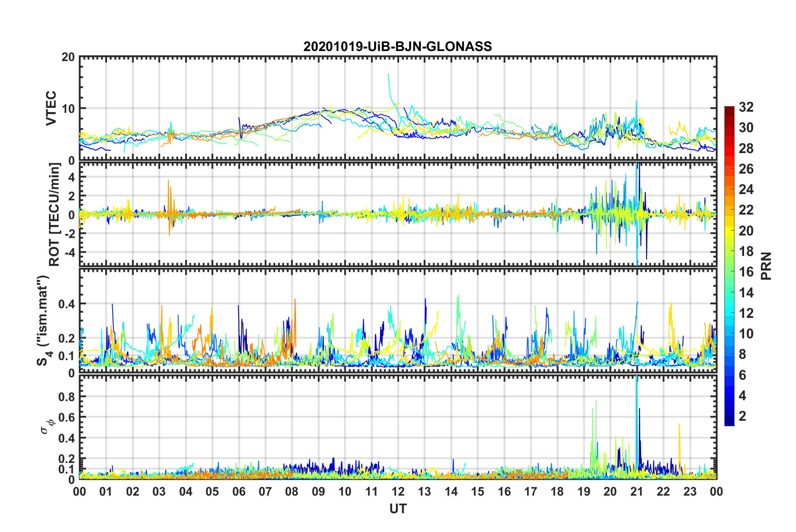796x532 pixels.
Task: Click the 10 tick on the VTEC axis
Action: point(68,108)
